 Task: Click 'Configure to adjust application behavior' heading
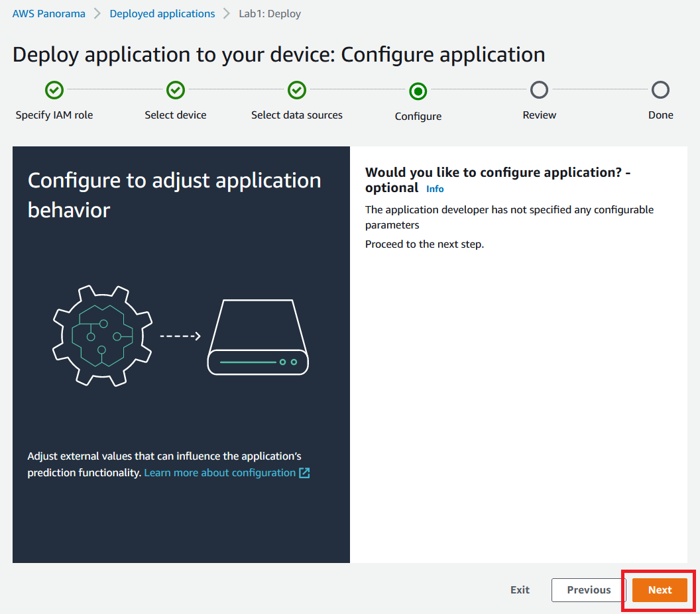click(x=174, y=195)
